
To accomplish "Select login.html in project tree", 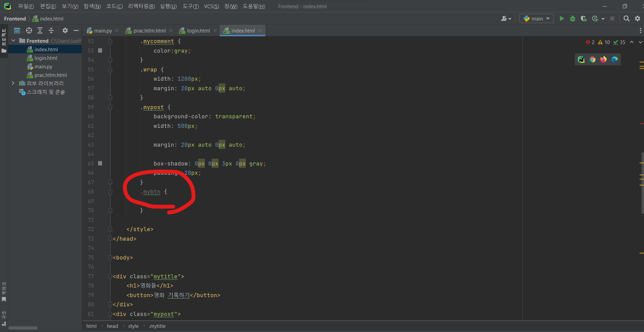I will tap(46, 58).
